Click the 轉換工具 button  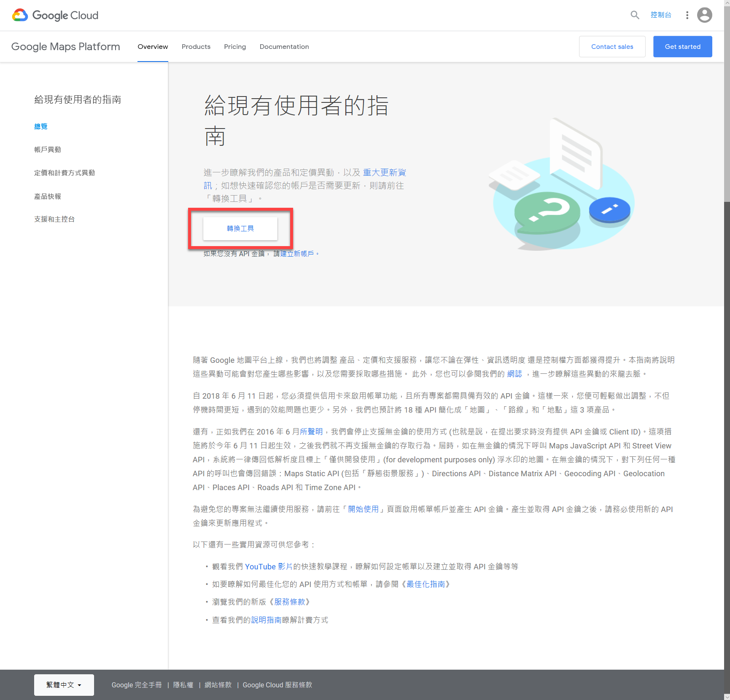pos(240,228)
